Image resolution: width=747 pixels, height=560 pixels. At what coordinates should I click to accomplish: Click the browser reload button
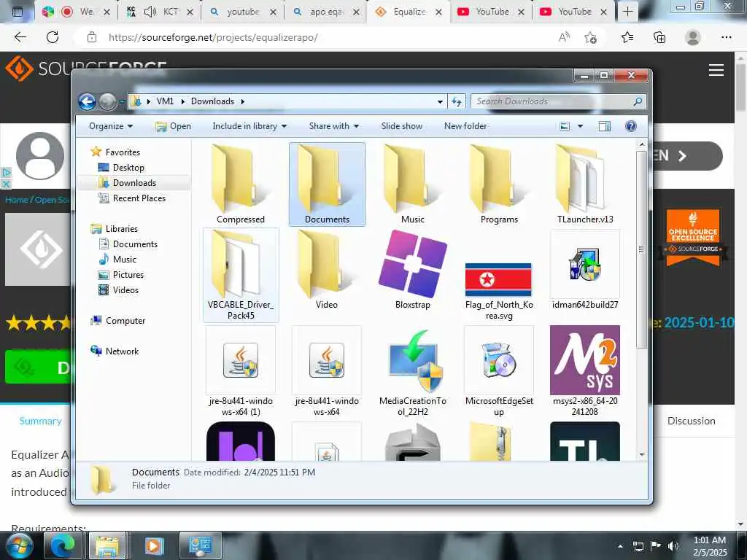(x=53, y=37)
